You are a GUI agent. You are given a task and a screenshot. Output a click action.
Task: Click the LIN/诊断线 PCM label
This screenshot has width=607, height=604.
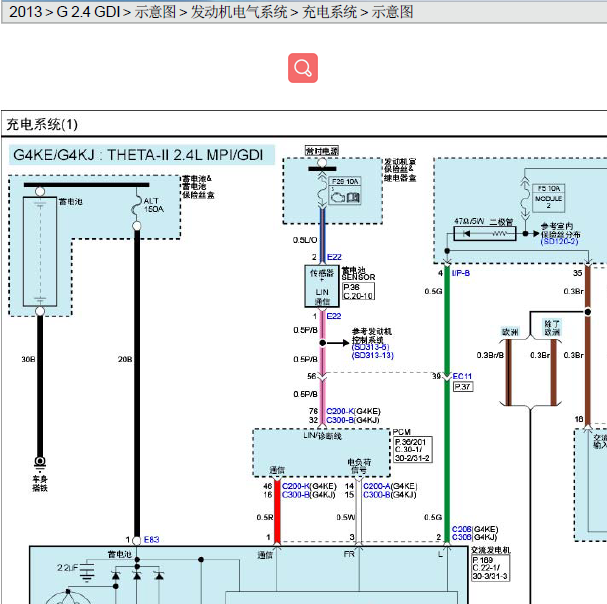coord(322,436)
